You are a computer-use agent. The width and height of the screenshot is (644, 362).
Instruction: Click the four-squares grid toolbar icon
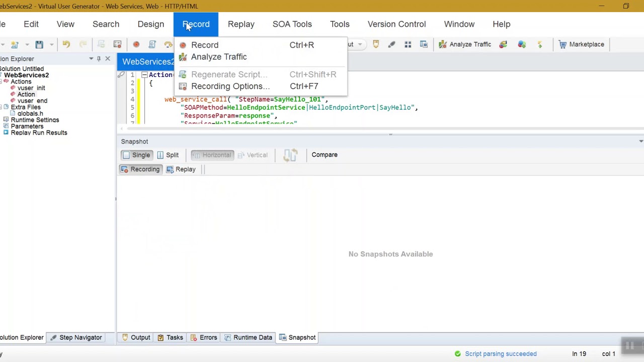coord(408,44)
